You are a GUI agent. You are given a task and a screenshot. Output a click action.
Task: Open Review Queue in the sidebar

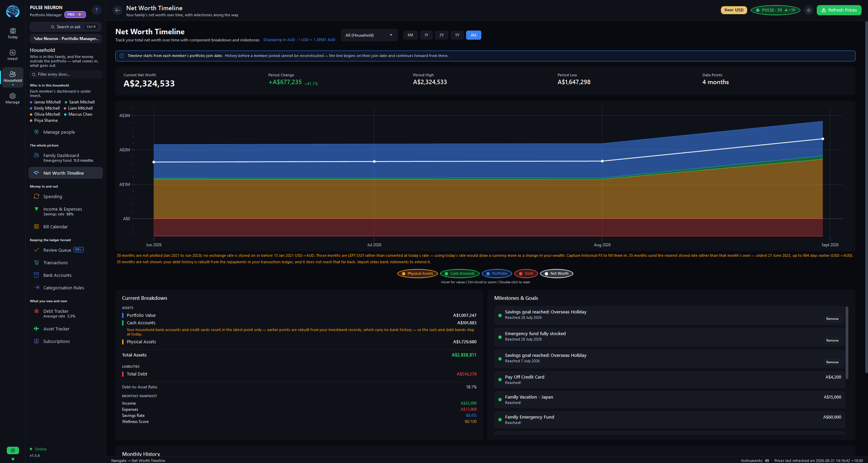65,250
